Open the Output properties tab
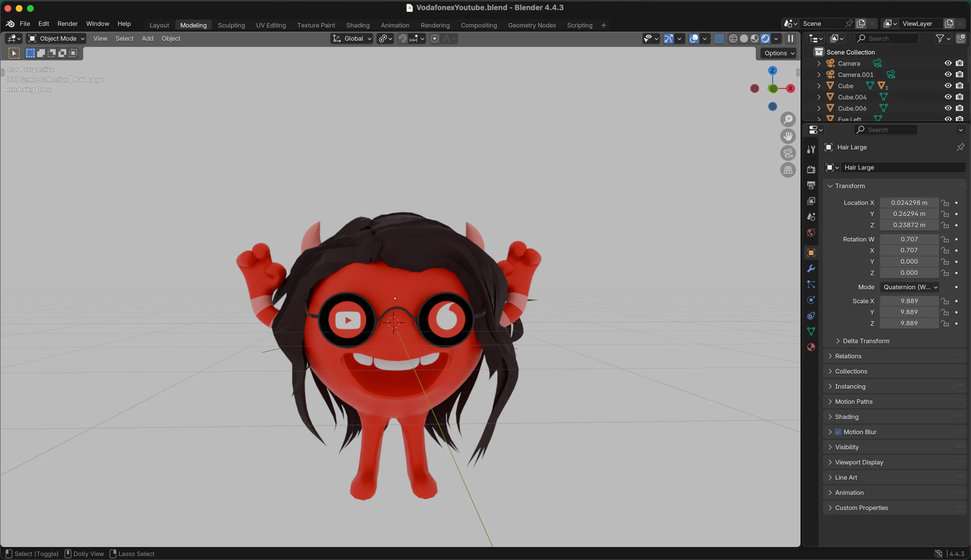The image size is (971, 560). [811, 185]
